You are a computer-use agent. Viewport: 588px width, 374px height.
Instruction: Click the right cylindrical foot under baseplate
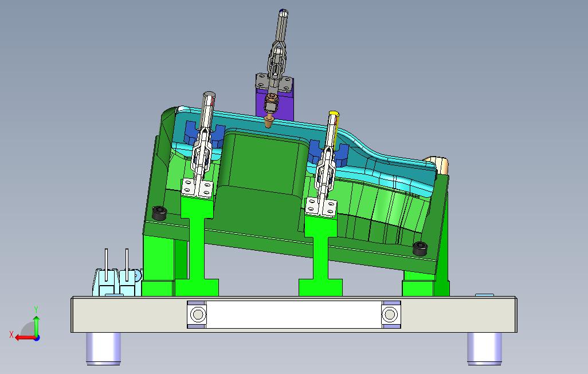click(484, 348)
